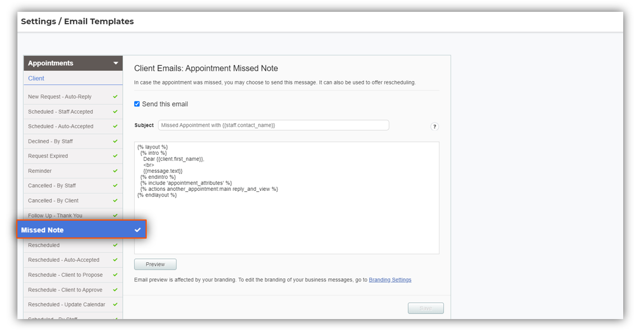Click white checkmark on Missed Note row
The width and height of the screenshot is (644, 332).
click(x=138, y=230)
